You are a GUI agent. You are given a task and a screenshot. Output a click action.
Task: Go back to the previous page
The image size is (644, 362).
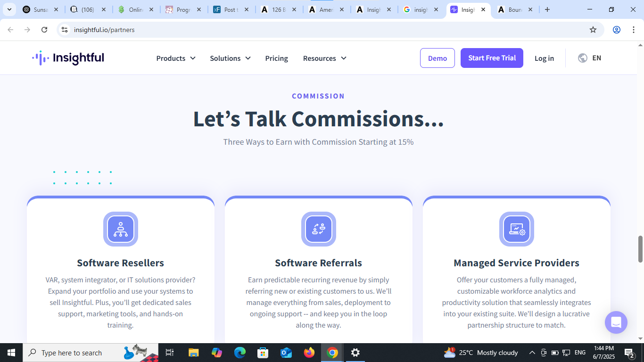tap(10, 30)
